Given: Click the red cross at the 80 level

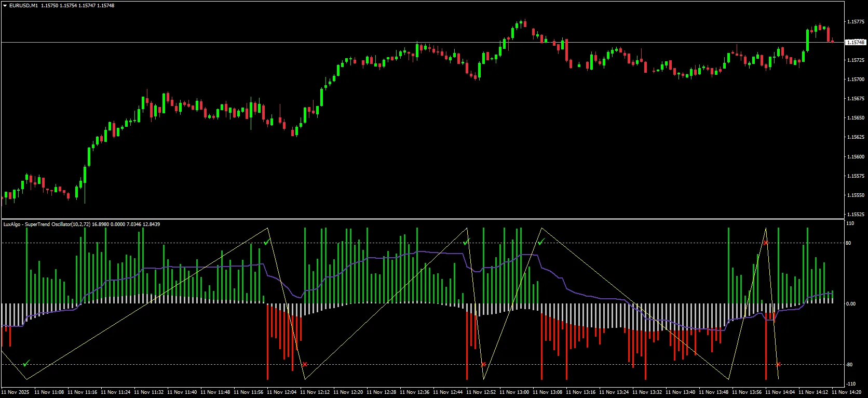Looking at the screenshot, I should (x=765, y=243).
